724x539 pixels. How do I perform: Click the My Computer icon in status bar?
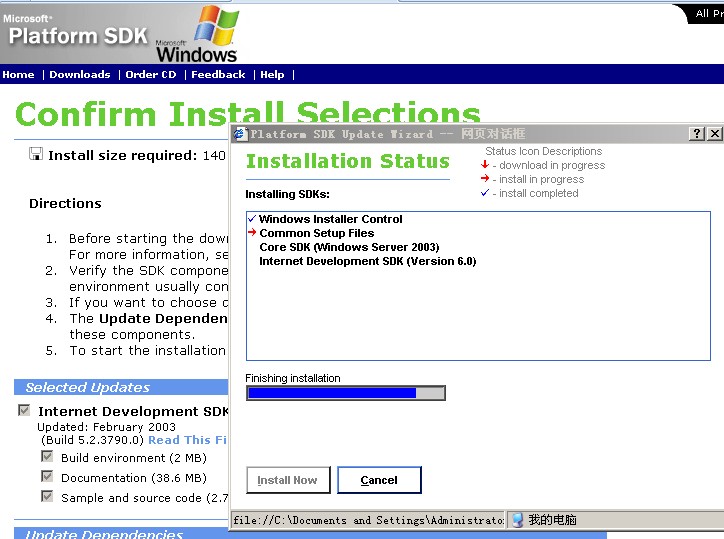coord(518,520)
